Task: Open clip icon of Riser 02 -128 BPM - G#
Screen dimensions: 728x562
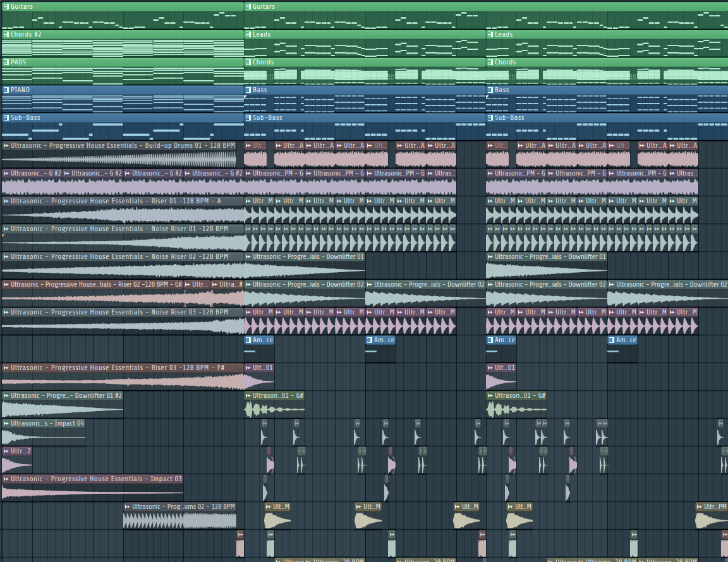Action: pyautogui.click(x=6, y=285)
